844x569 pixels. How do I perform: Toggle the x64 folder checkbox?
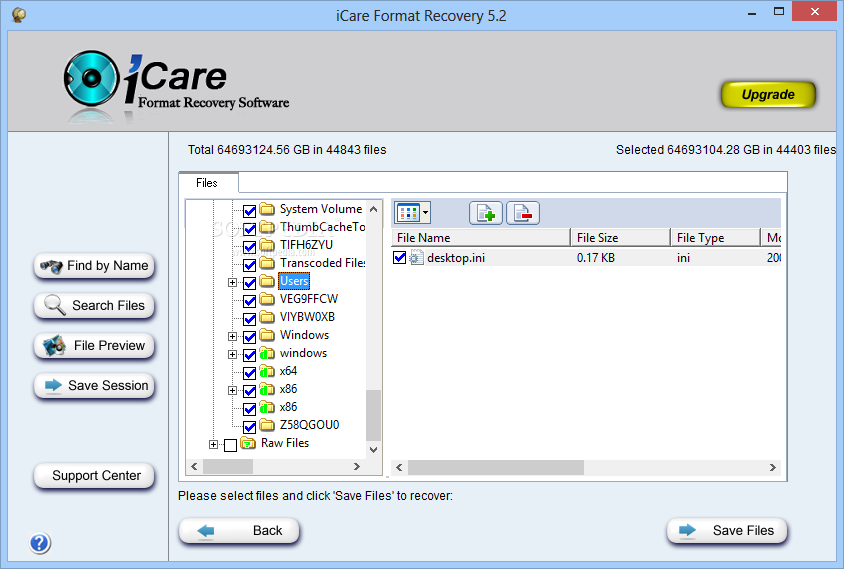coord(249,373)
